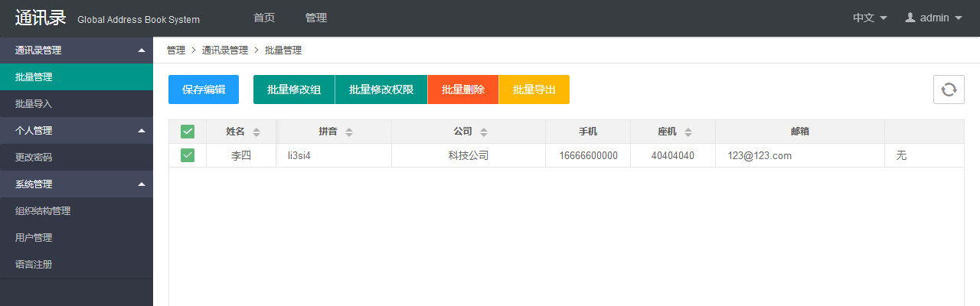Click 批量管理 in the breadcrumb

tap(283, 50)
